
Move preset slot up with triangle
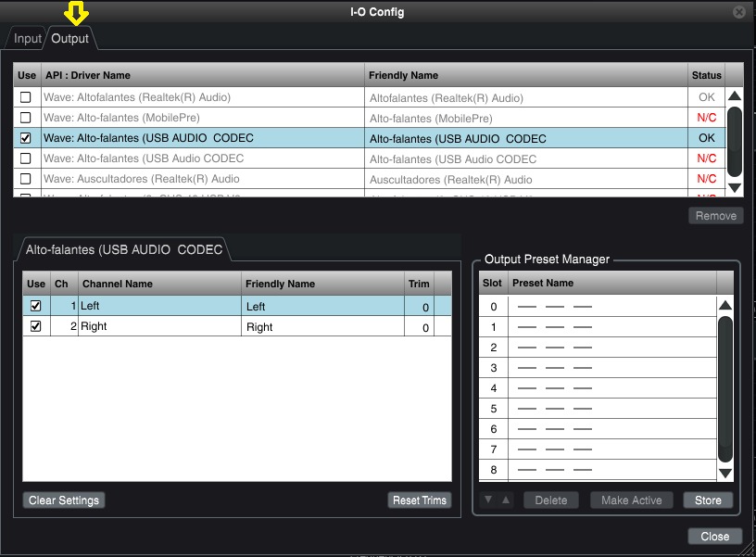[x=505, y=500]
